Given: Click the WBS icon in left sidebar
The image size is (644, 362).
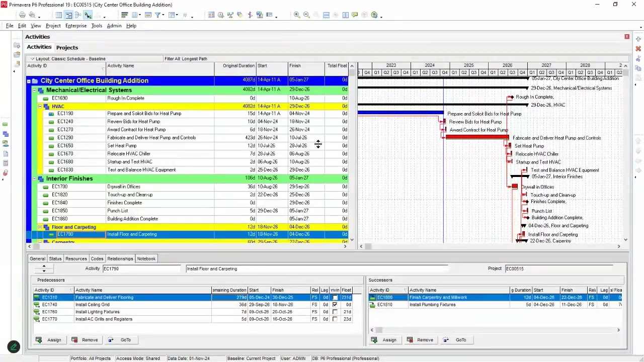Looking at the screenshot, I should [6, 134].
